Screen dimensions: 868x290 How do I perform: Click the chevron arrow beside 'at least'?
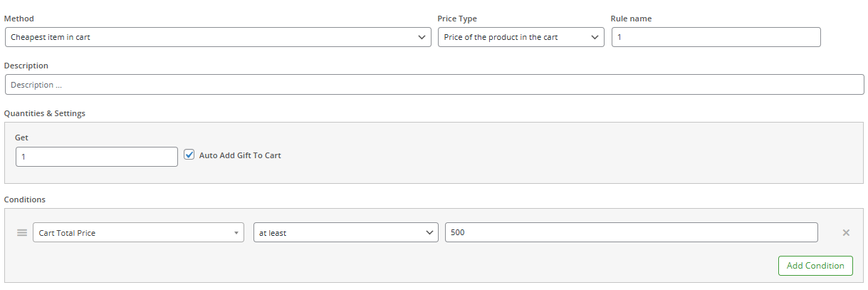pos(429,233)
